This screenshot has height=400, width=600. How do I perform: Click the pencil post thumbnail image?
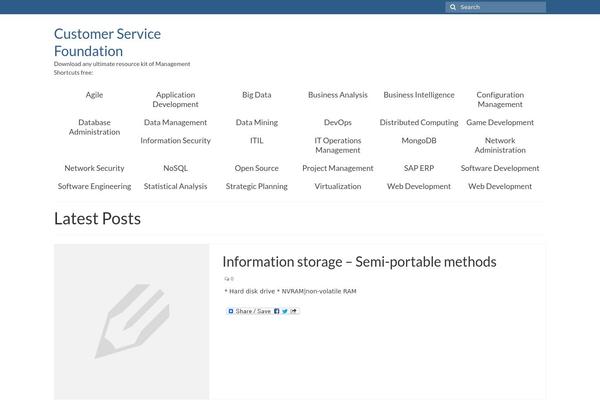(x=131, y=321)
